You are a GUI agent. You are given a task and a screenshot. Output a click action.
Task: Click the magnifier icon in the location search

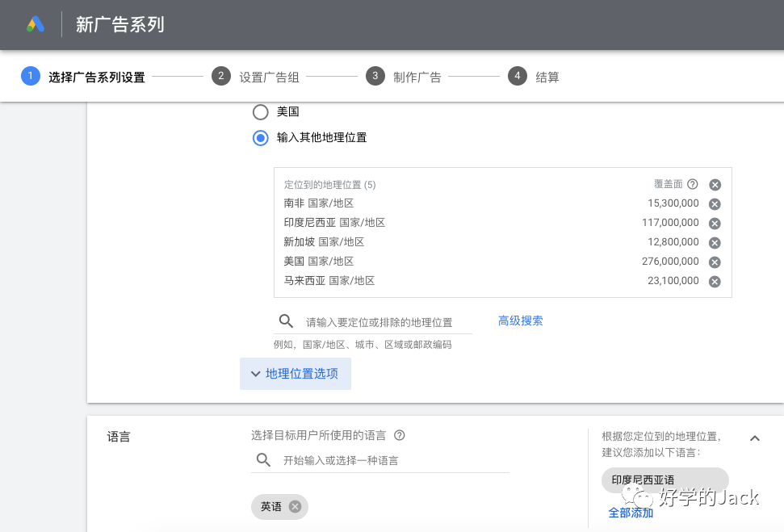click(x=286, y=320)
